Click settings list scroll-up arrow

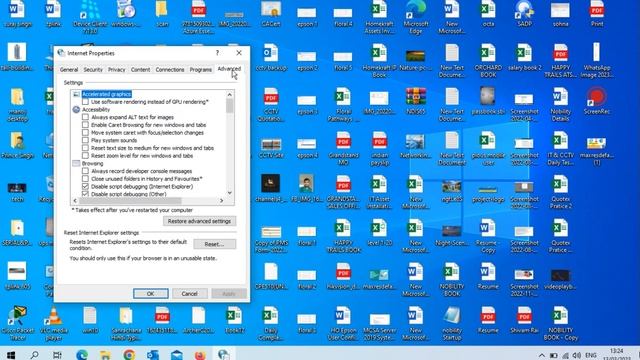click(229, 94)
